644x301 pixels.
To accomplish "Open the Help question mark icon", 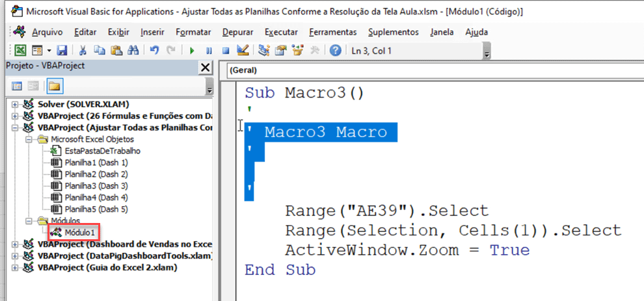I will click(x=335, y=51).
